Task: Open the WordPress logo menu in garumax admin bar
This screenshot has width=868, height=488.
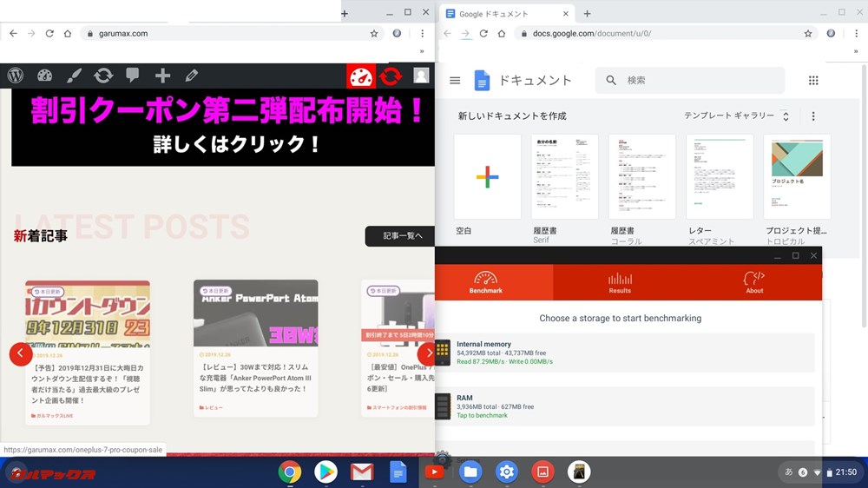Action: click(16, 76)
